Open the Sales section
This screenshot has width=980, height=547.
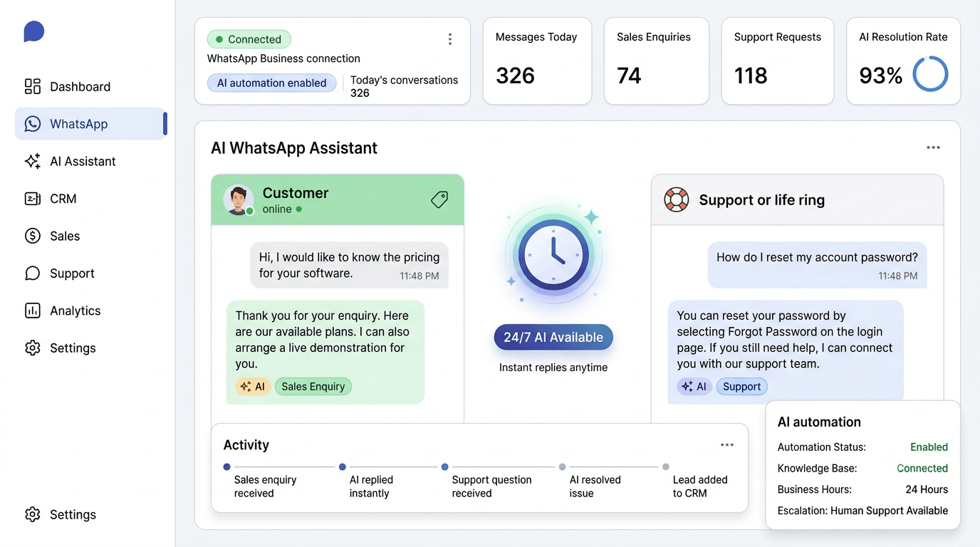(65, 236)
